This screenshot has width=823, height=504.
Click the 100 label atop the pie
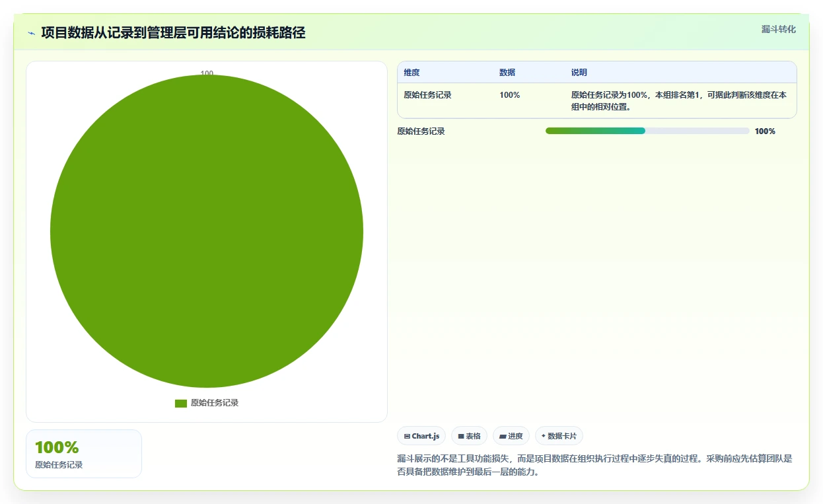pyautogui.click(x=207, y=73)
